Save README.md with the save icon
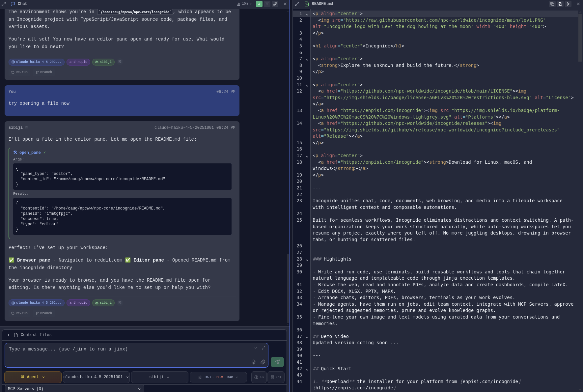Viewport: 583px width, 392px height. pos(560,4)
